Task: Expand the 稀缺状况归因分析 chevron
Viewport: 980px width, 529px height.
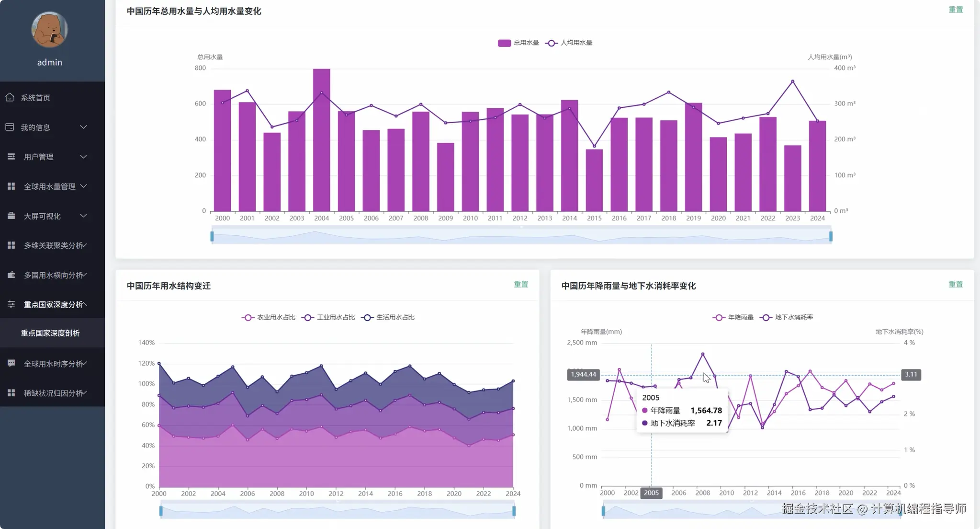Action: (x=85, y=393)
